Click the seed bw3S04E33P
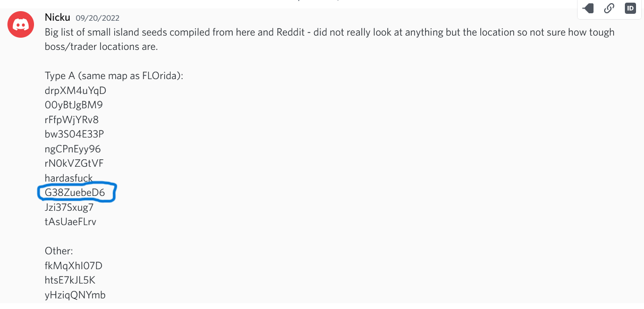 (x=74, y=134)
